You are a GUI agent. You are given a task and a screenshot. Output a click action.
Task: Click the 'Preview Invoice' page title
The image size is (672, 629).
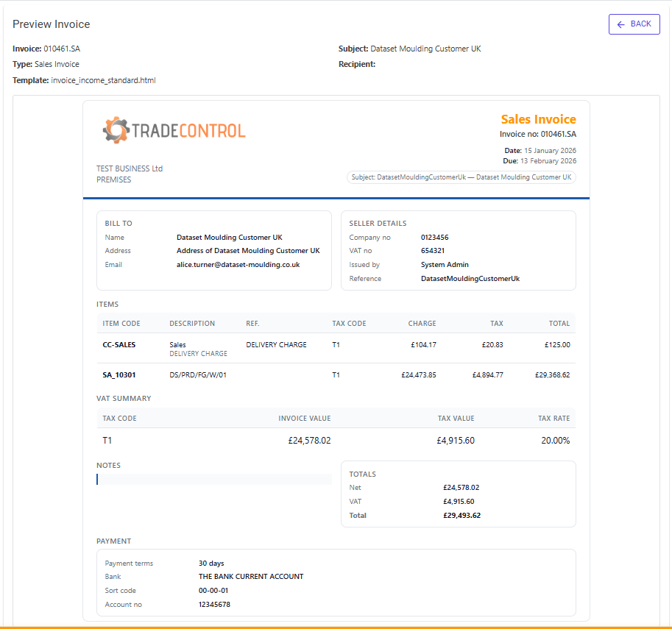click(x=52, y=24)
